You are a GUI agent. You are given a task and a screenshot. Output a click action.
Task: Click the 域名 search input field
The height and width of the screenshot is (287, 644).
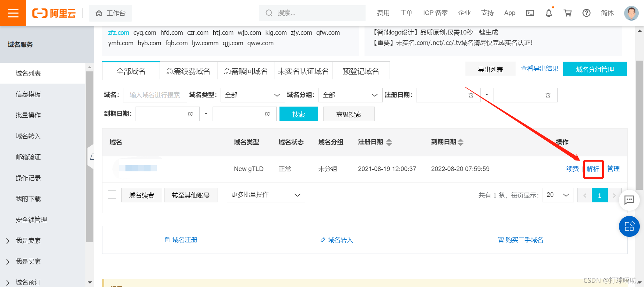[155, 95]
